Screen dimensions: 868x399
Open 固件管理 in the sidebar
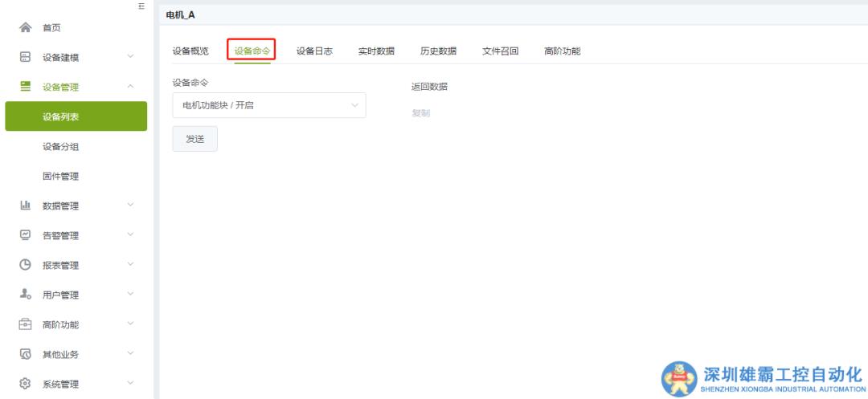coord(61,177)
